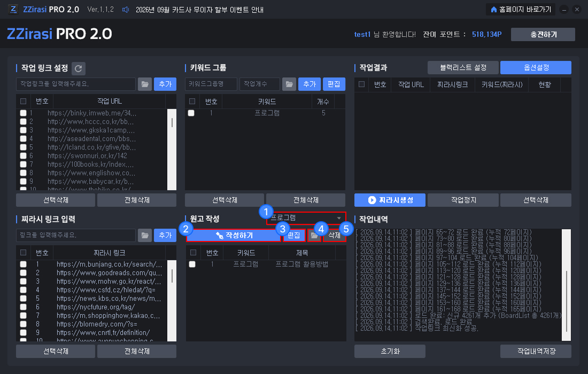Add the work link with 추가 button

click(165, 84)
